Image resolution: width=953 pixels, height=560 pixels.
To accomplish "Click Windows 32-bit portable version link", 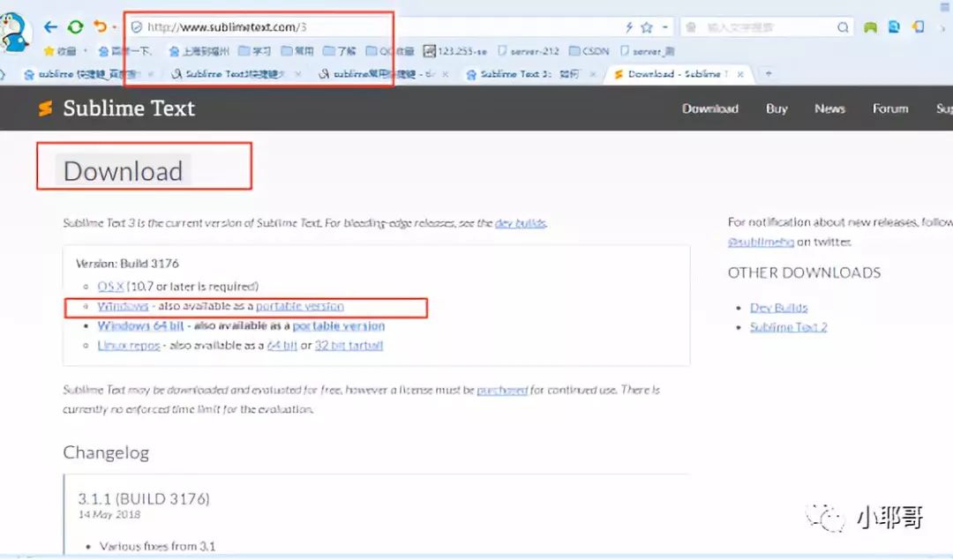I will click(300, 306).
